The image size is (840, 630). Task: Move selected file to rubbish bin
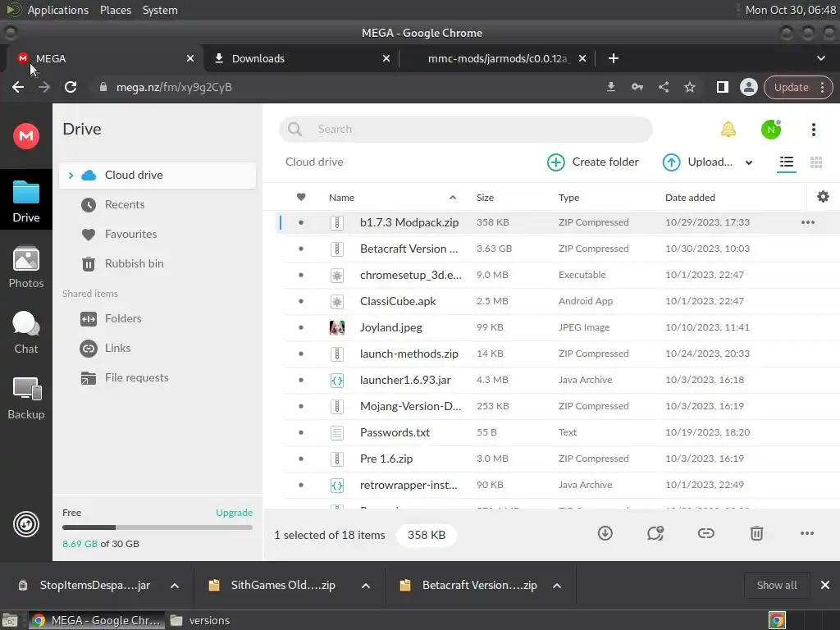tap(756, 533)
